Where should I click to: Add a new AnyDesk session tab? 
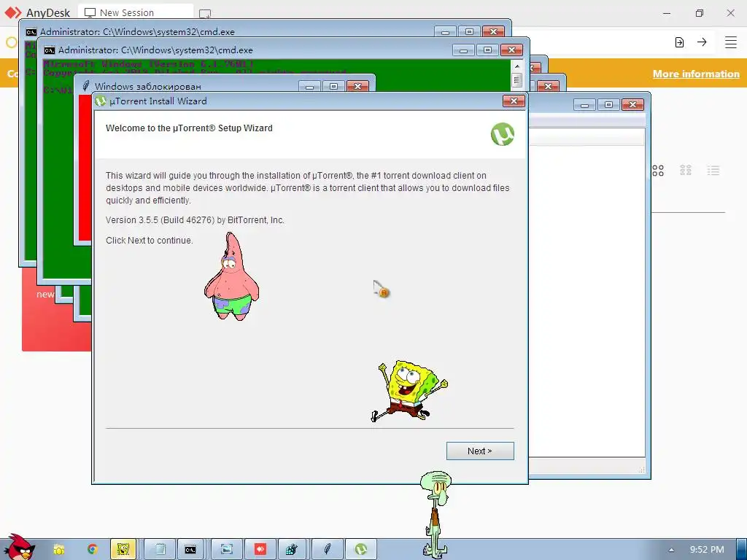[x=205, y=13]
